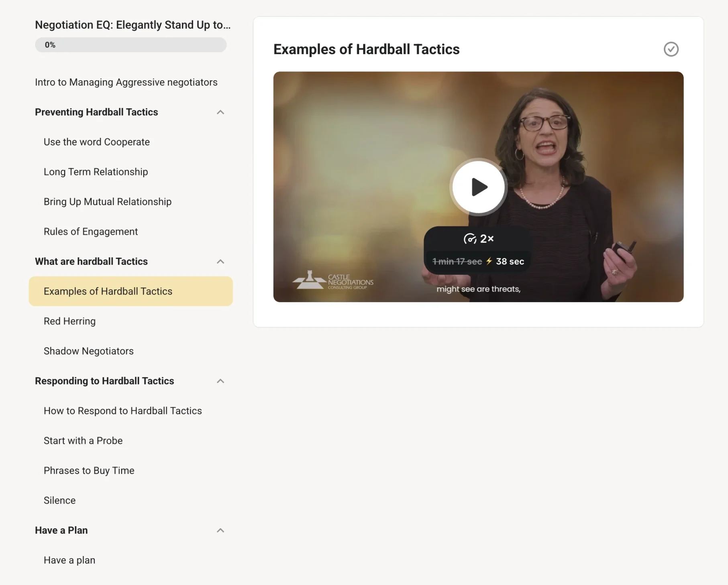The image size is (728, 585).
Task: Collapse Preventing Hardball Tactics section
Action: point(220,112)
